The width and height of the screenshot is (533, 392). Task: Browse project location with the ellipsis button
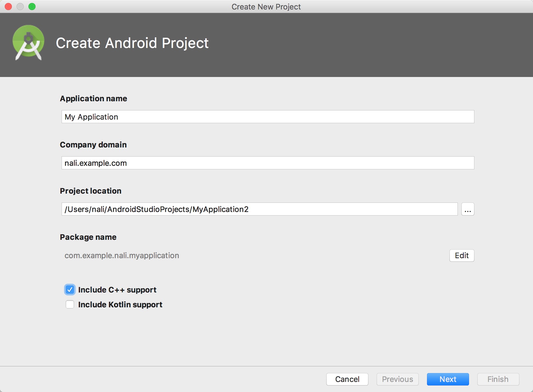pos(468,209)
